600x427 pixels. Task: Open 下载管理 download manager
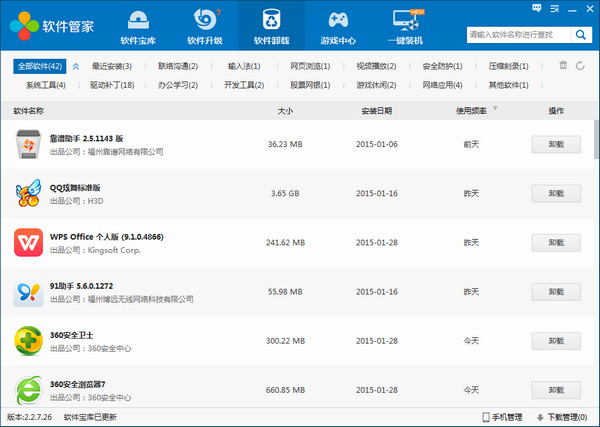566,417
